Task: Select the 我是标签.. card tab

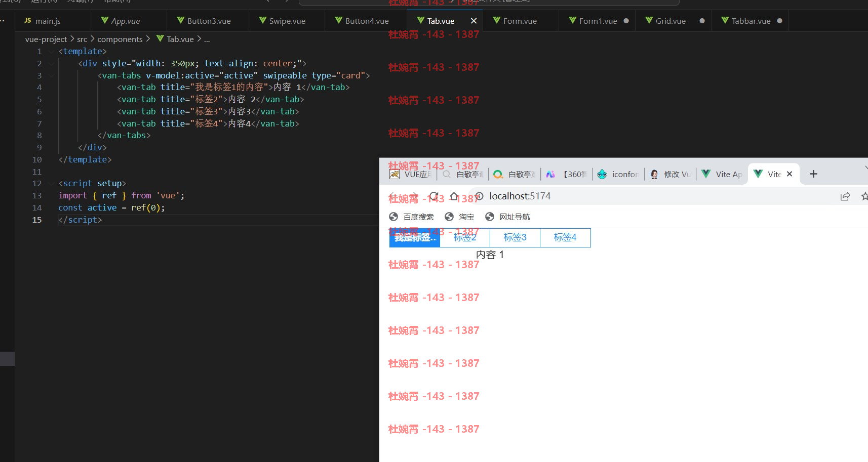Action: click(x=415, y=237)
